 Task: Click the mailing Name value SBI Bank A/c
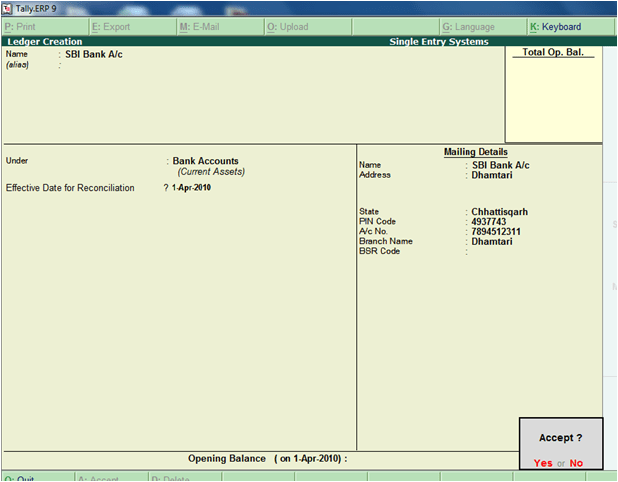[x=501, y=165]
